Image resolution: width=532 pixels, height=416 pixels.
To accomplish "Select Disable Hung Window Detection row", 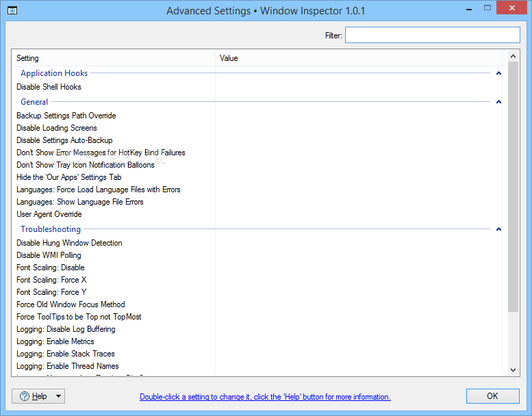I will [x=69, y=243].
